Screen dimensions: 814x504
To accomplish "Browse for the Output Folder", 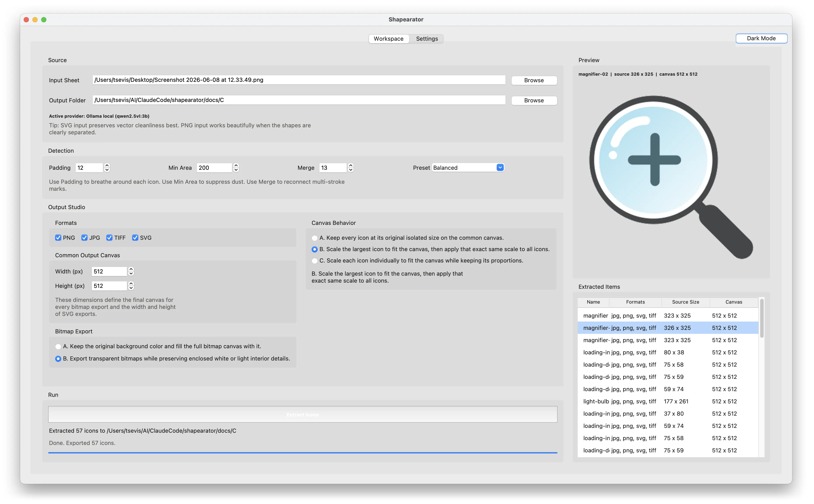I will (x=534, y=100).
